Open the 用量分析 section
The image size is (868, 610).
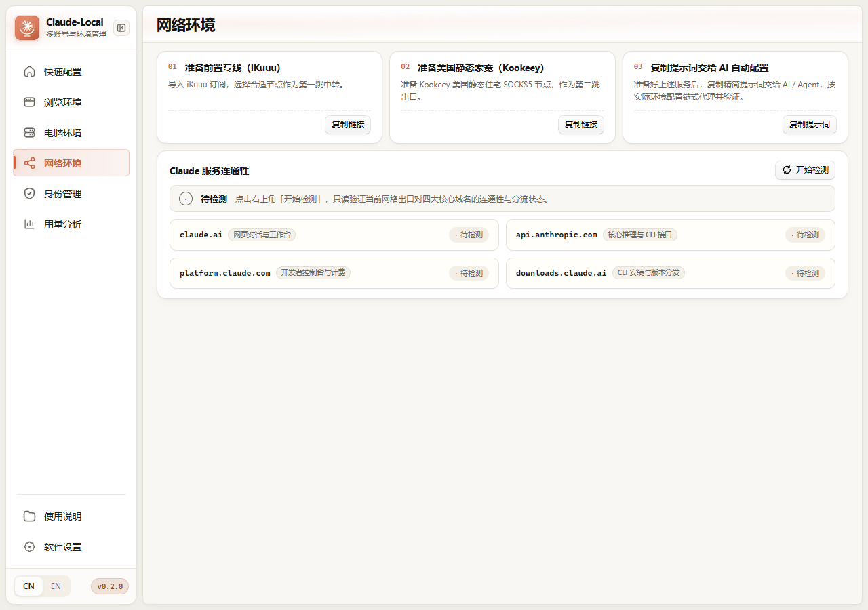point(71,224)
